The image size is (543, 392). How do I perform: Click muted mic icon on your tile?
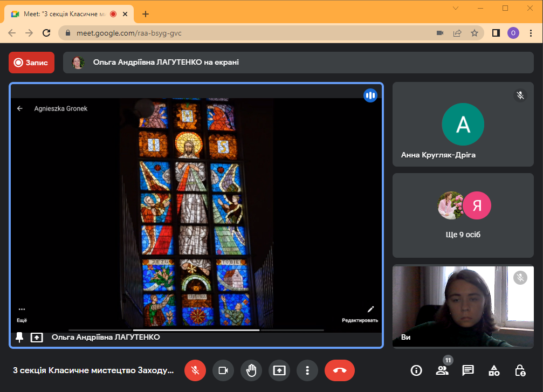[x=520, y=278]
